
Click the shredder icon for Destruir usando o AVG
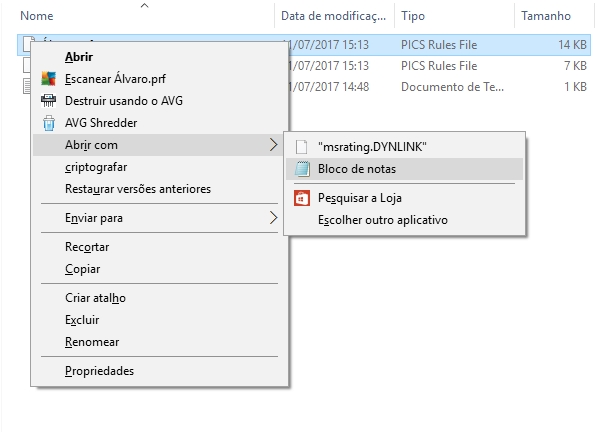tap(48, 101)
